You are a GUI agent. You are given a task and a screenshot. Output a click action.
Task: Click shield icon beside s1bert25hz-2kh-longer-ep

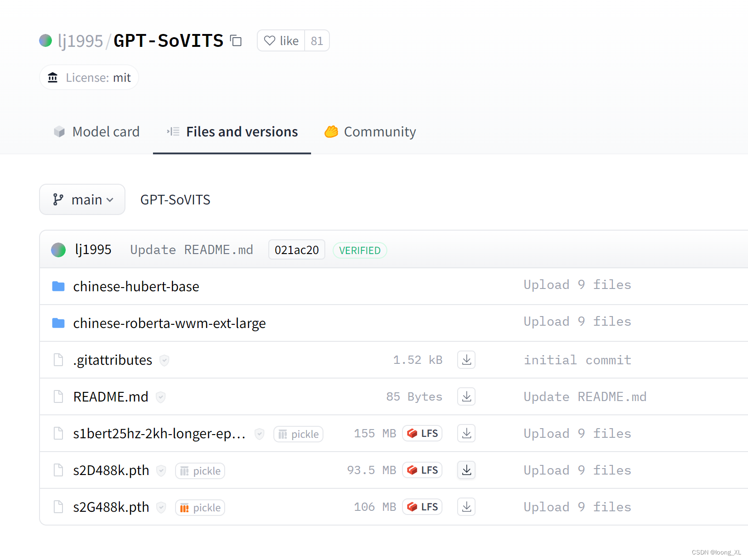(x=260, y=434)
